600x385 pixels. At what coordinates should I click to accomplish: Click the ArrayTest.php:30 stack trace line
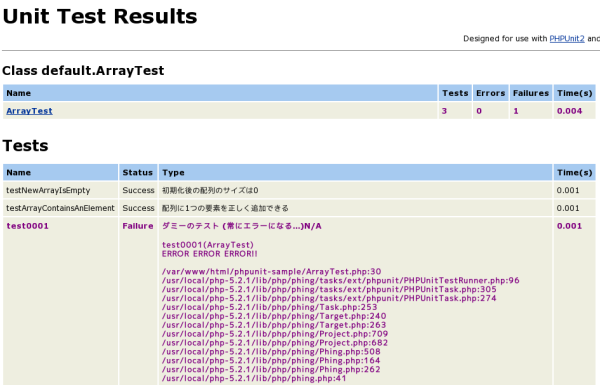point(271,272)
